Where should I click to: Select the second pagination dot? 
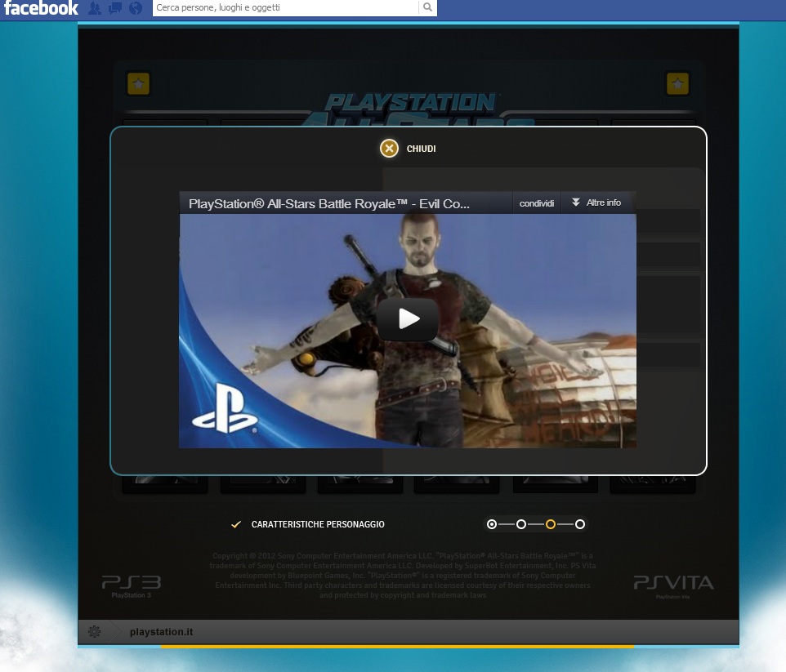point(521,524)
